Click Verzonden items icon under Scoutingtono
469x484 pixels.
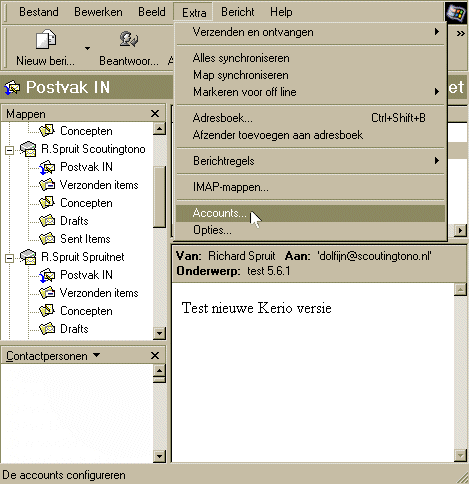(x=47, y=185)
